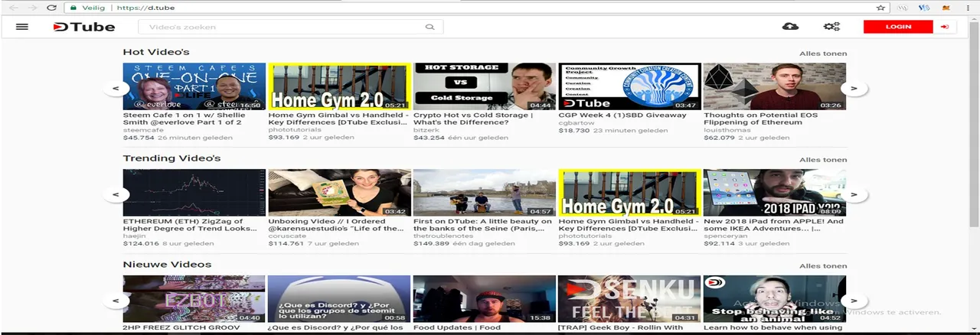Click the login arrow icon

click(944, 27)
